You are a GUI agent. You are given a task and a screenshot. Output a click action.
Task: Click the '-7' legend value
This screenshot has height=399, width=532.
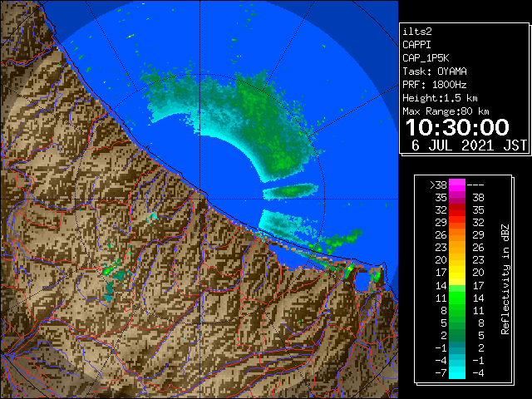click(x=441, y=372)
